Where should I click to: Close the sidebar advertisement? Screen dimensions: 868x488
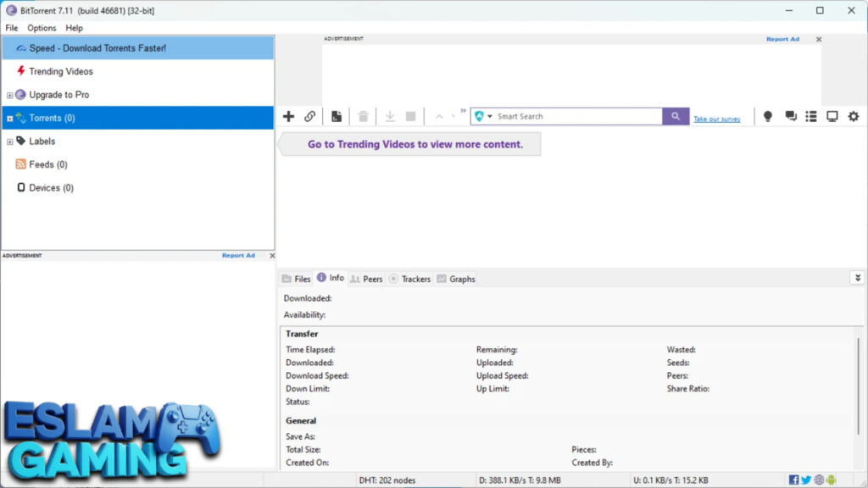pos(272,256)
